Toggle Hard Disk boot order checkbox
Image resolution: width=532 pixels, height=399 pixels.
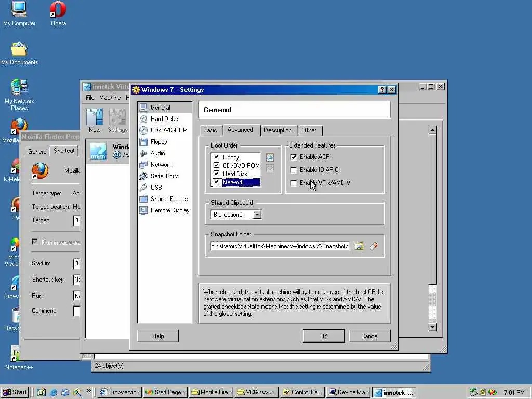pos(216,174)
